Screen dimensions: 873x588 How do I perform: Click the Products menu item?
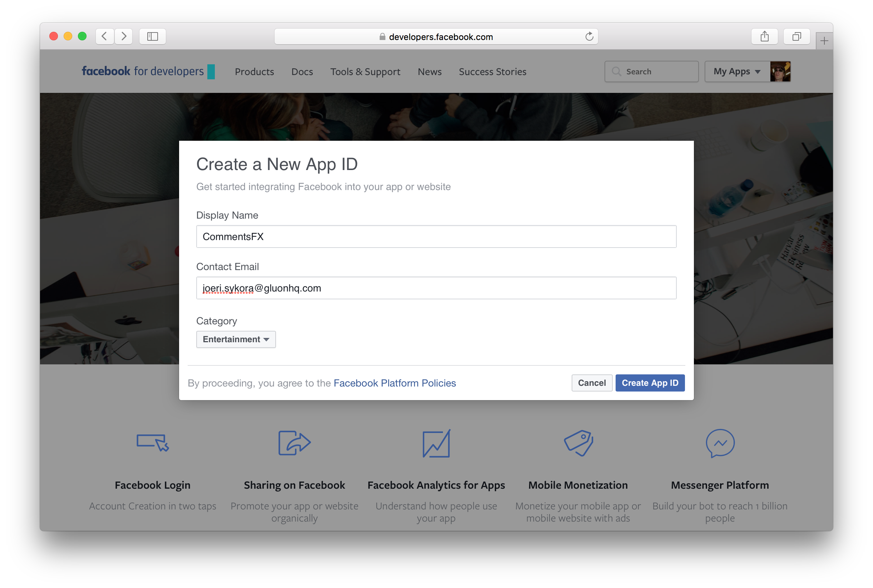tap(254, 71)
